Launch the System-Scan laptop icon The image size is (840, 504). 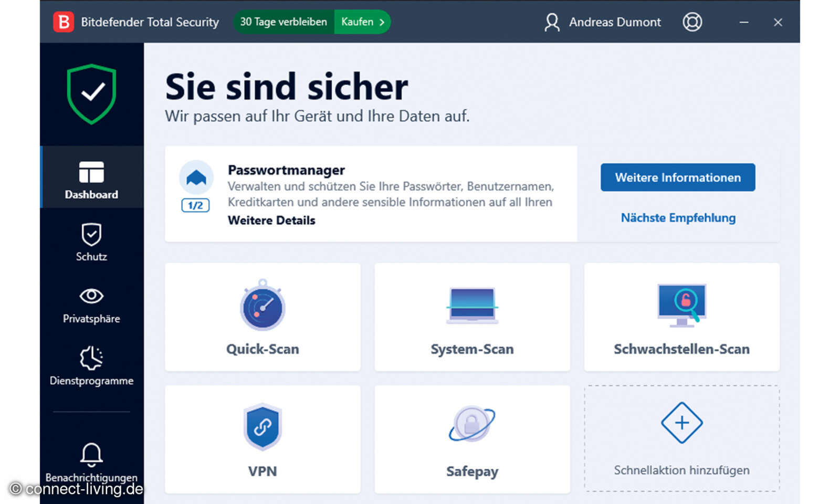pos(472,306)
